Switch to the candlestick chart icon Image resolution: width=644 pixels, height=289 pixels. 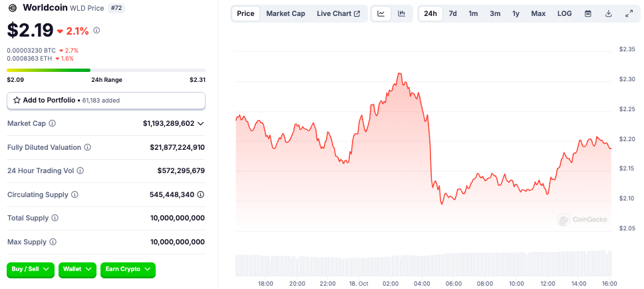[402, 13]
